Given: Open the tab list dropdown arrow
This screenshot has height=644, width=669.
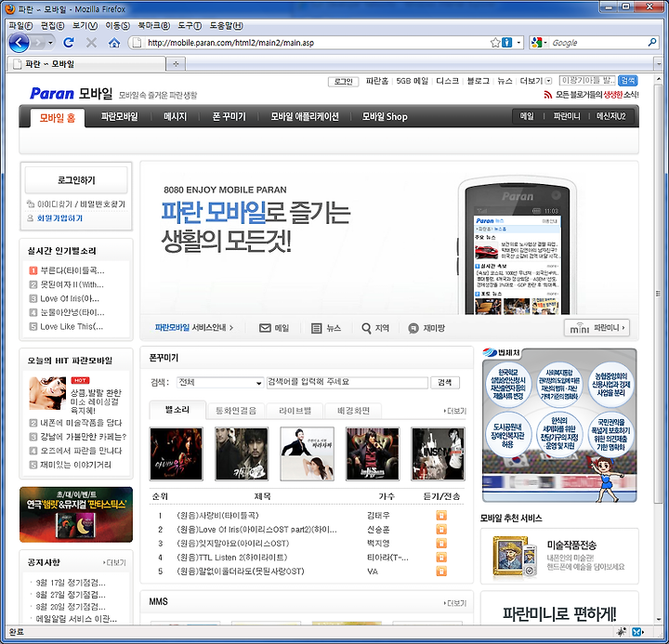Looking at the screenshot, I should [659, 64].
